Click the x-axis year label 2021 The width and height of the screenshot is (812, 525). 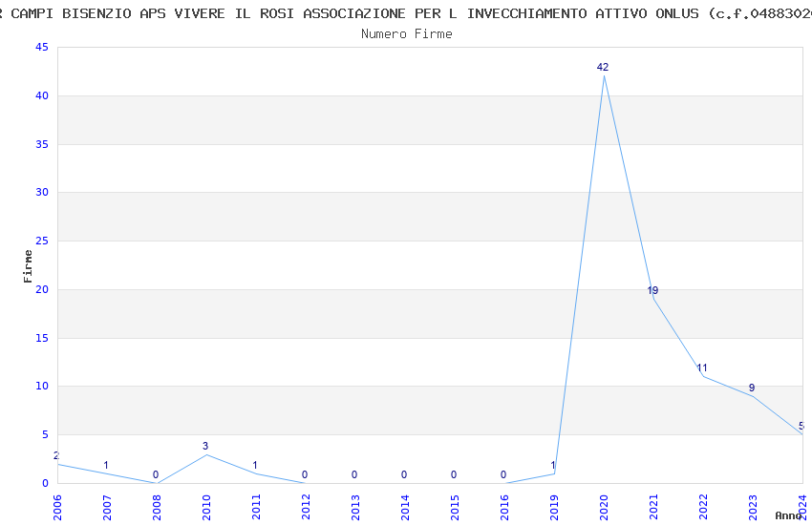point(653,508)
